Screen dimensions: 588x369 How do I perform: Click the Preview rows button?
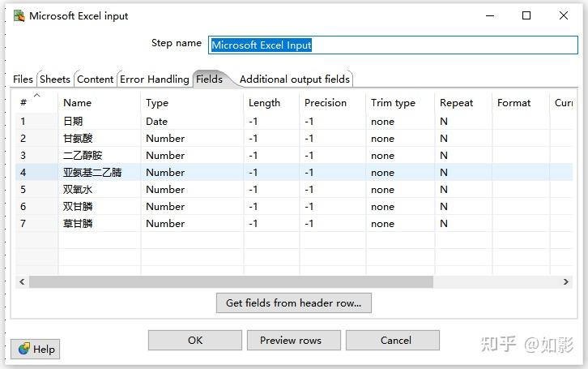pos(294,340)
